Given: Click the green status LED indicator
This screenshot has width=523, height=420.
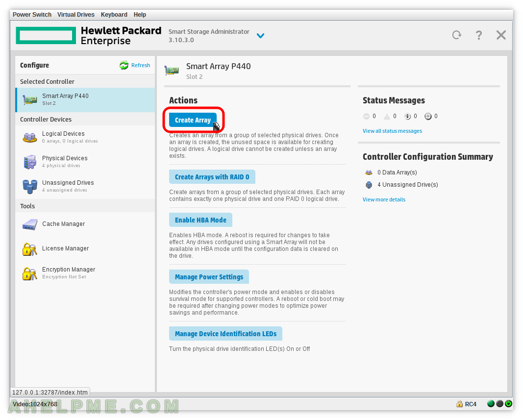Looking at the screenshot, I should coord(491,404).
